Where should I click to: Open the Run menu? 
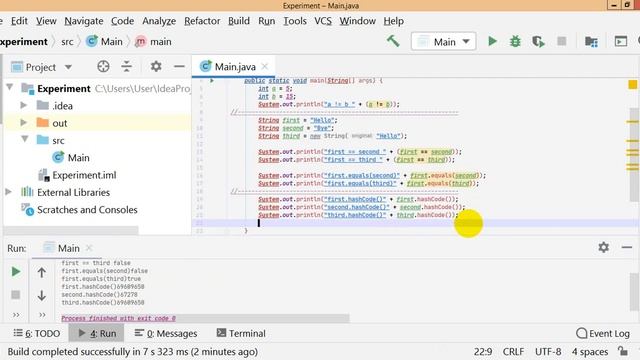coord(267,21)
